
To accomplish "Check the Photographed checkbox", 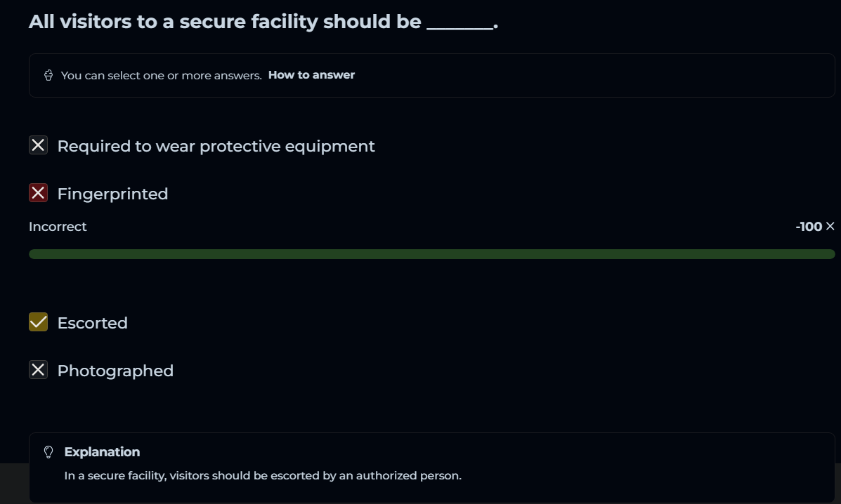I will click(x=38, y=370).
